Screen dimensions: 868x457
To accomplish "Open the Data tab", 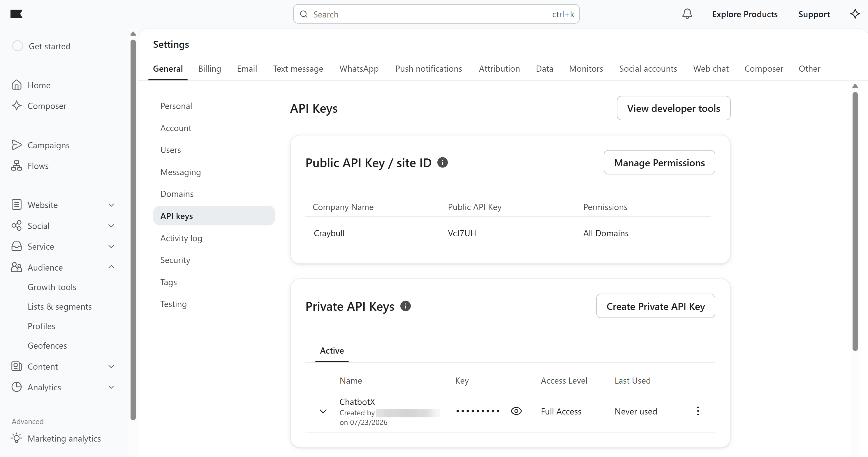I will [545, 69].
